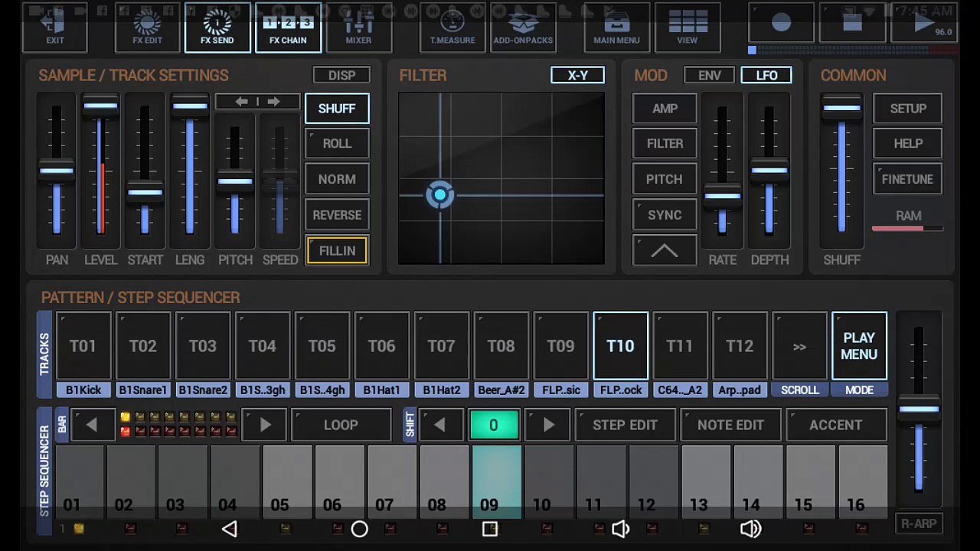
Task: Toggle LFO modulation to PITCH
Action: click(x=665, y=179)
